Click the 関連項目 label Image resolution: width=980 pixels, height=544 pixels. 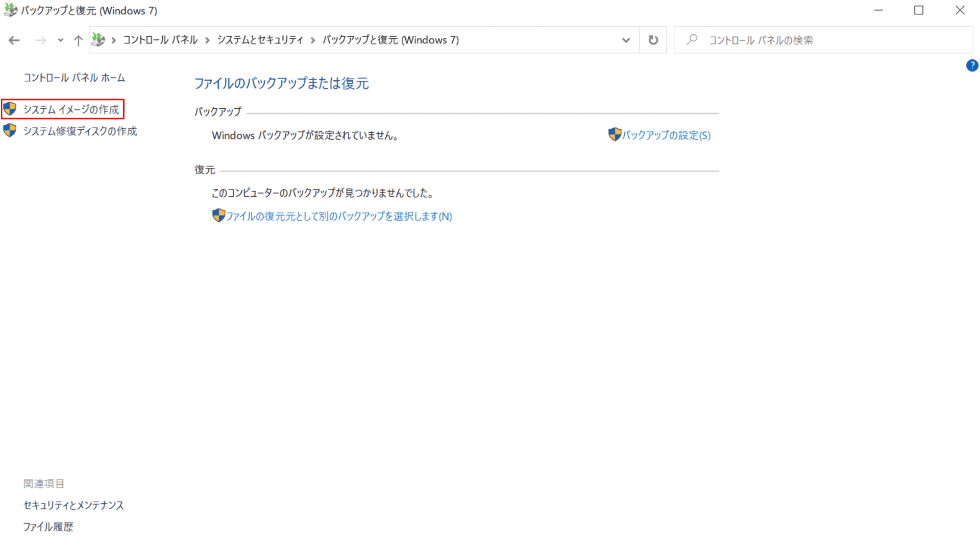(x=44, y=484)
